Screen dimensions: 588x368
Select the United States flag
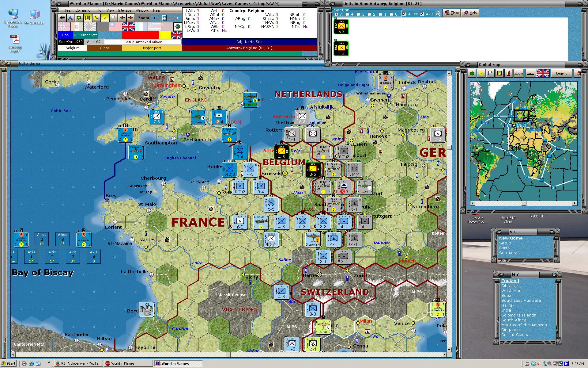click(x=154, y=27)
